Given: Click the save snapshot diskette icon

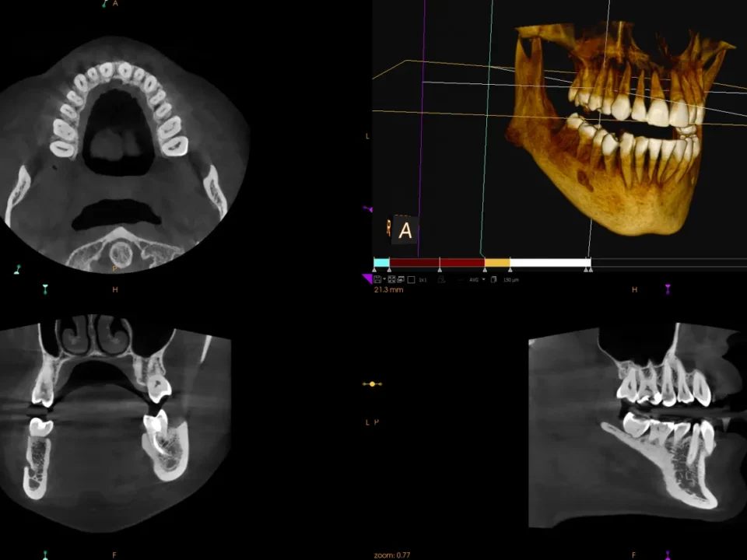Looking at the screenshot, I should pos(379,280).
